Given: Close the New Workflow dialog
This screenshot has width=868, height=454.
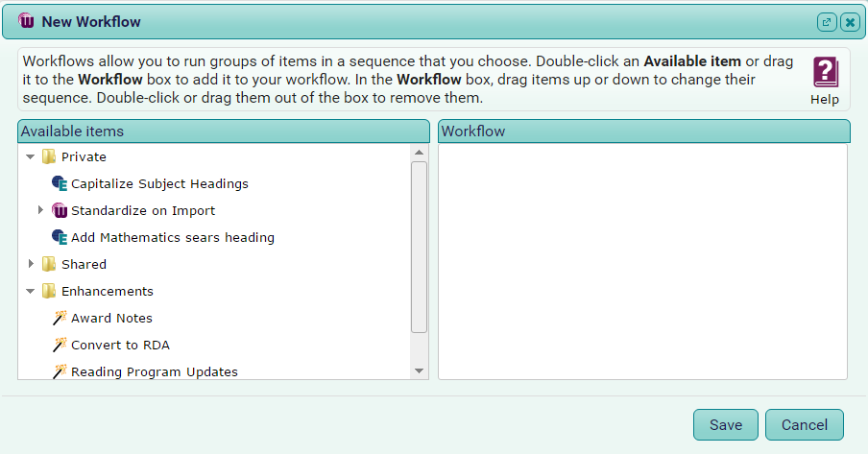Looking at the screenshot, I should pyautogui.click(x=850, y=22).
